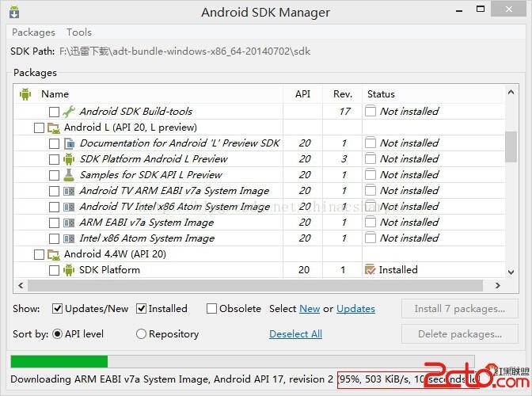Click the status icon in the Android TV ARM EABI v7a row

(370, 190)
